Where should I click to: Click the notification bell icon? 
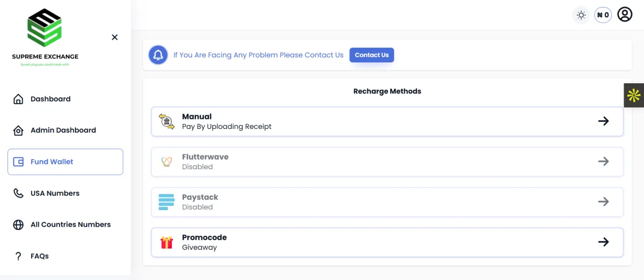pyautogui.click(x=158, y=55)
